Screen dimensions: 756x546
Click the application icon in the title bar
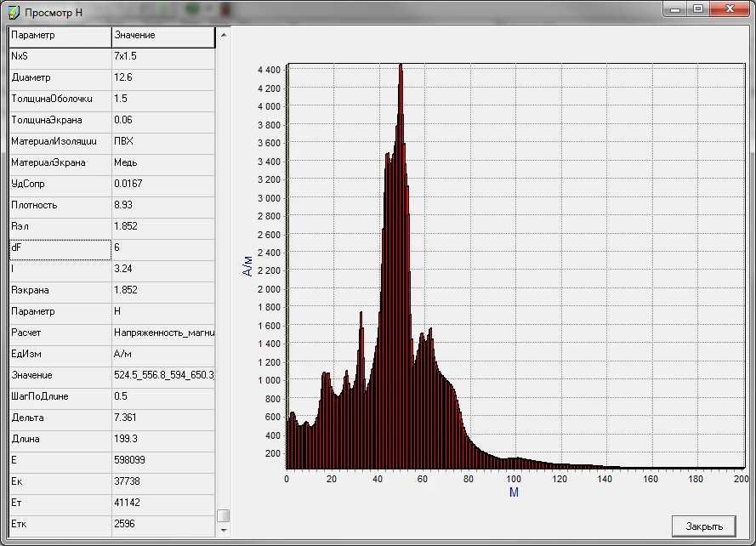14,13
